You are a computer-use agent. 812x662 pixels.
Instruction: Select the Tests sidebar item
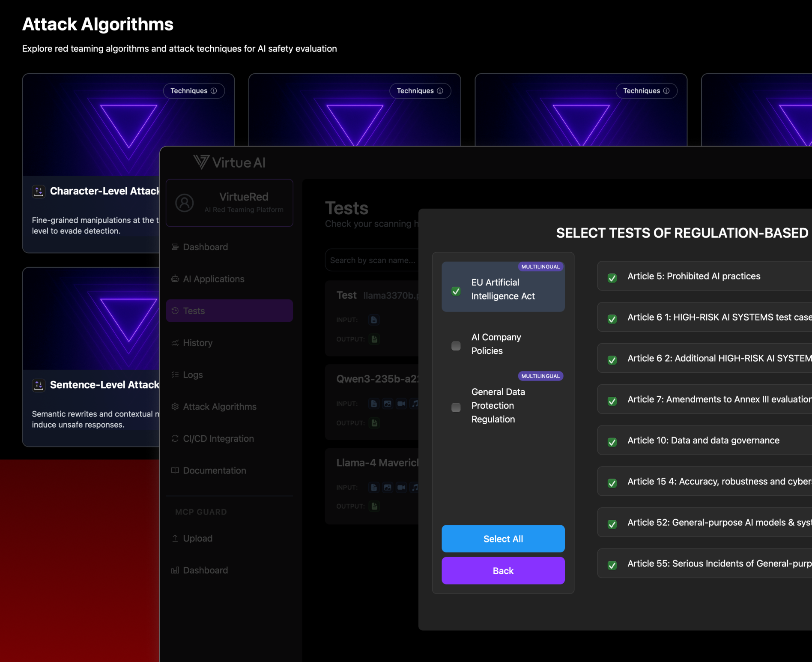pyautogui.click(x=230, y=311)
